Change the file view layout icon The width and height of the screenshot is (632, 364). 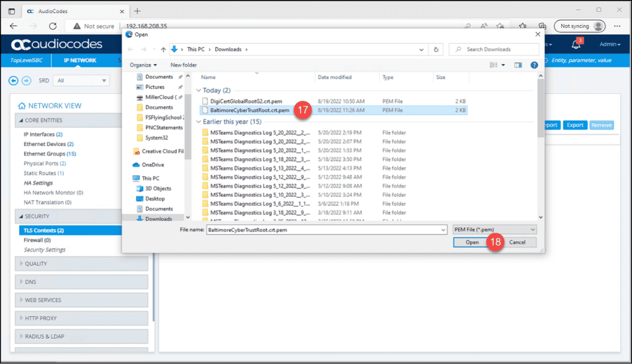[493, 65]
